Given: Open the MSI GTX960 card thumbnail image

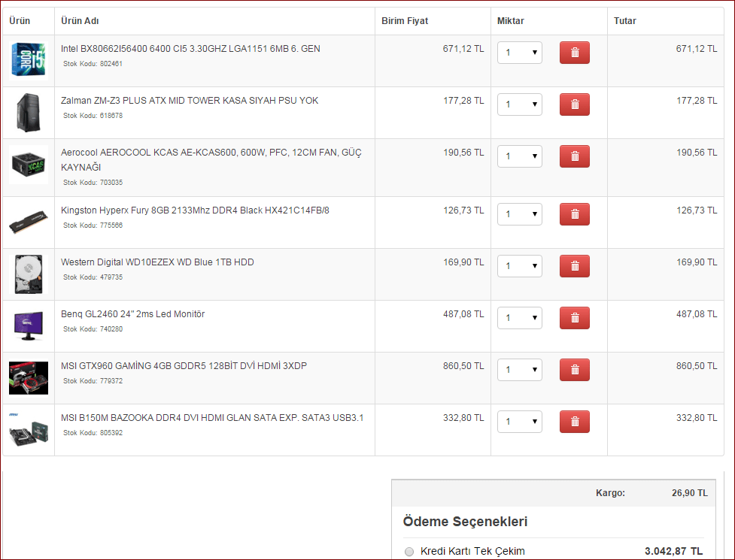Looking at the screenshot, I should tap(29, 377).
